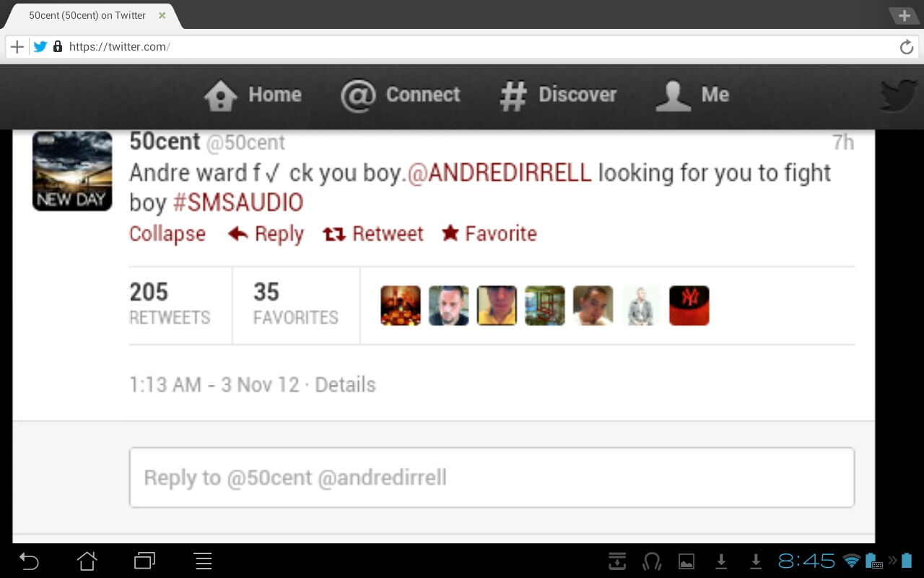Reply to the 50cent tweet
Viewport: 924px width, 578px height.
click(x=266, y=234)
